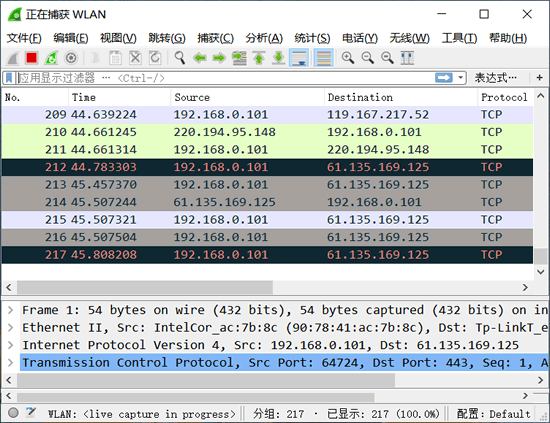
Task: Select packet number 212
Action: (x=267, y=167)
